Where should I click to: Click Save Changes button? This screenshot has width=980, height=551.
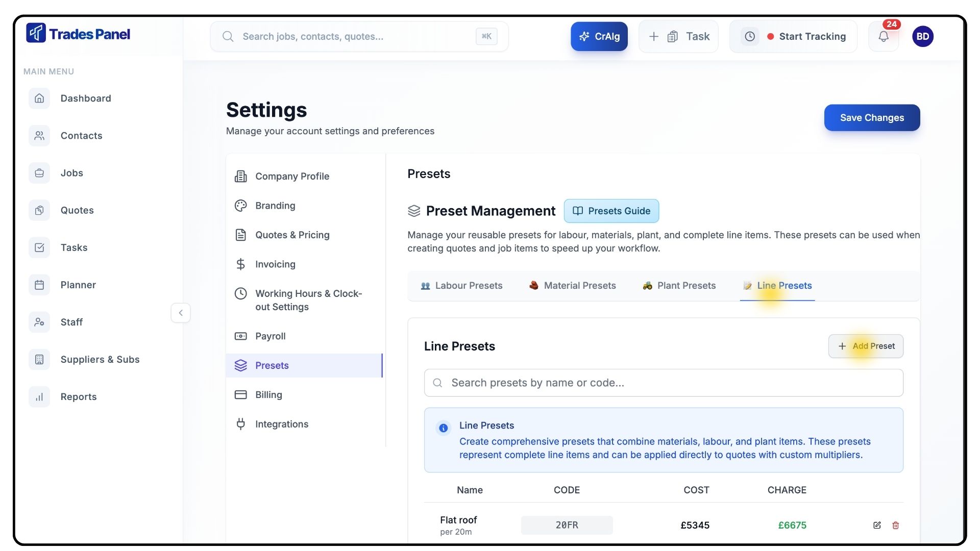click(871, 118)
